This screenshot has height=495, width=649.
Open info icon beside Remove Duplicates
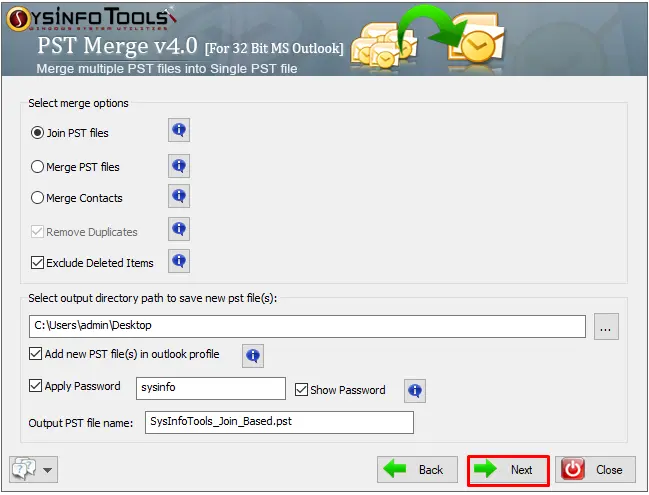(x=179, y=229)
